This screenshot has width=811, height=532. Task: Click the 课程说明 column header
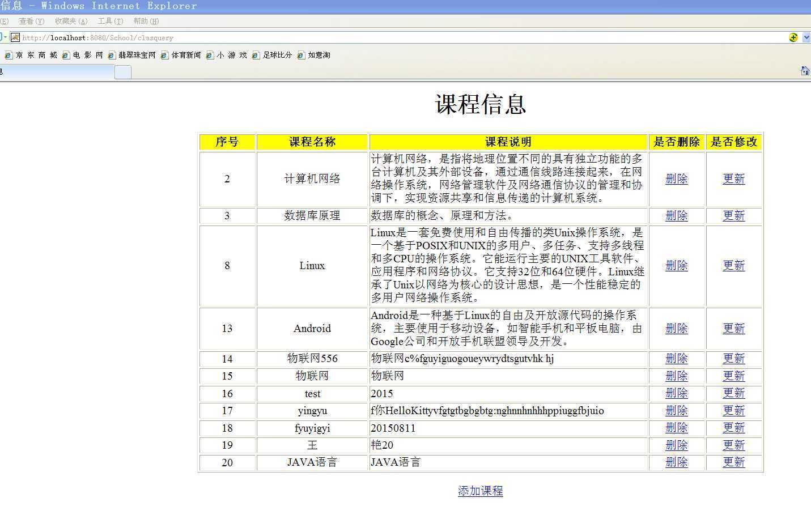pos(508,142)
